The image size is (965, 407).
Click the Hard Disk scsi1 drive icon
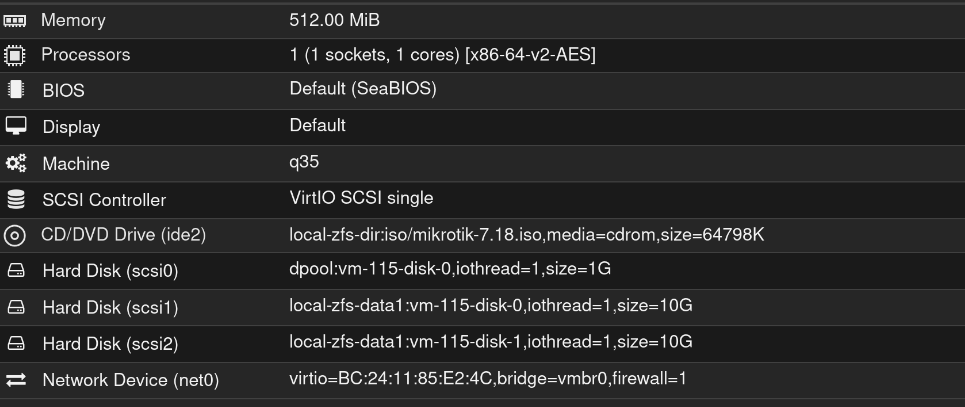tap(16, 307)
